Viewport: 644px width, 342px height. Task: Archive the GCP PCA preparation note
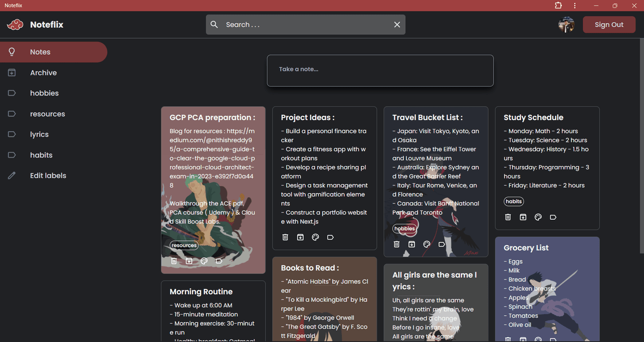pos(189,261)
